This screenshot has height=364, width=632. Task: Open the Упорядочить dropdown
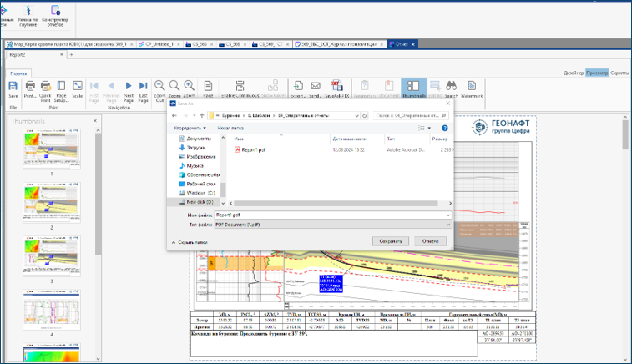[x=190, y=129]
